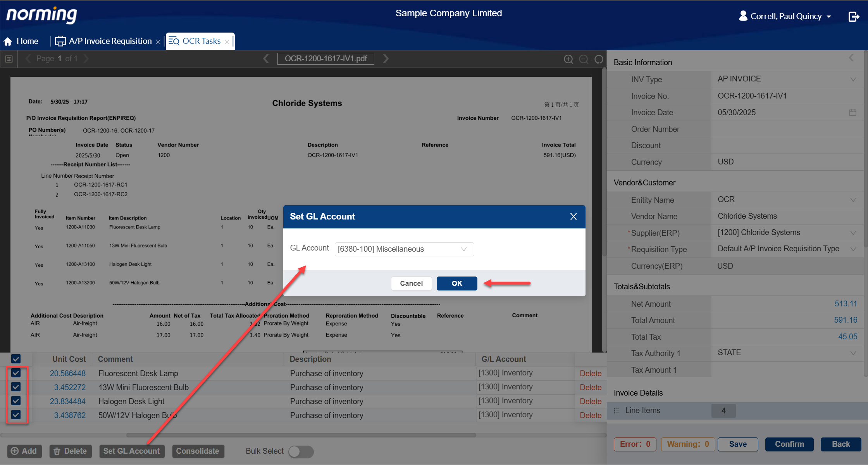Expand the INV Type dropdown
The image size is (868, 465).
pyautogui.click(x=853, y=79)
